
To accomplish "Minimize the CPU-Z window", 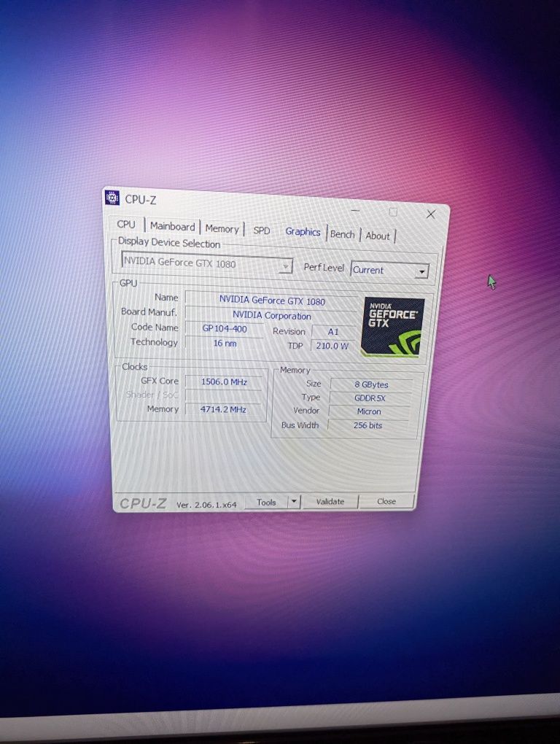I will [x=356, y=210].
